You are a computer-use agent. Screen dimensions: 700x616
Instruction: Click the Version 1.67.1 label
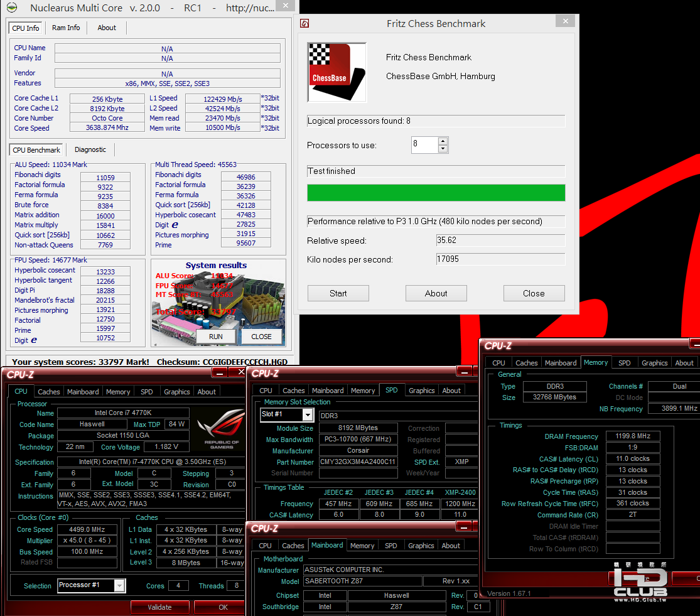click(509, 593)
